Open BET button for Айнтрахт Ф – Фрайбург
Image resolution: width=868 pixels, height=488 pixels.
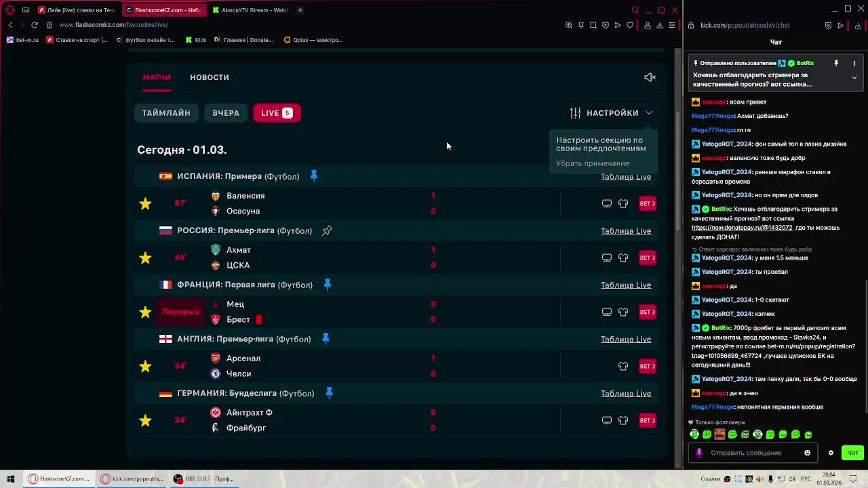(648, 420)
